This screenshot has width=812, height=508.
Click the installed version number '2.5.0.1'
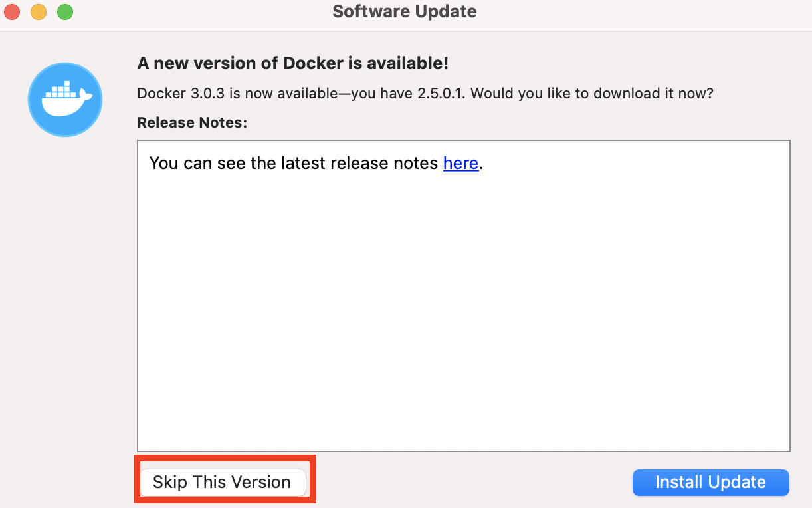coord(444,94)
